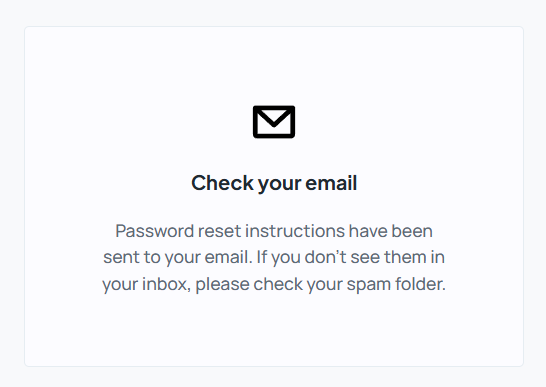The width and height of the screenshot is (546, 387).
Task: Select the "Check your email" heading
Action: tap(274, 183)
